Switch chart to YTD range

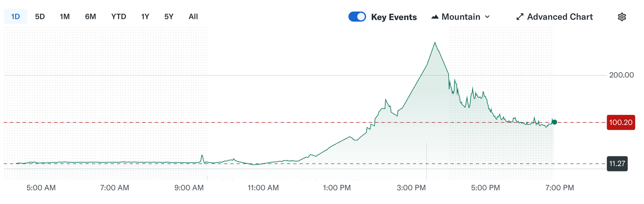pyautogui.click(x=119, y=16)
